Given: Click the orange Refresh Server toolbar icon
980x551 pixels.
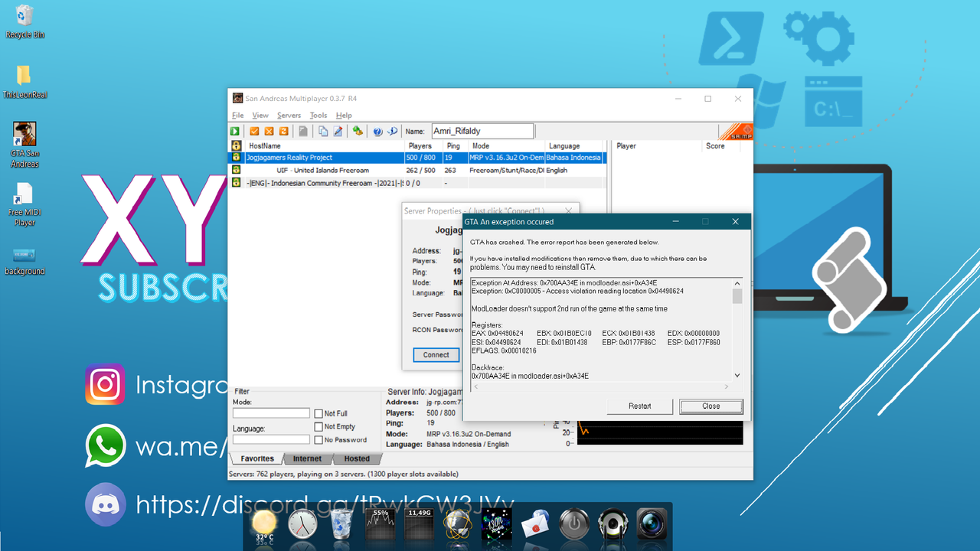Looking at the screenshot, I should pos(283,132).
